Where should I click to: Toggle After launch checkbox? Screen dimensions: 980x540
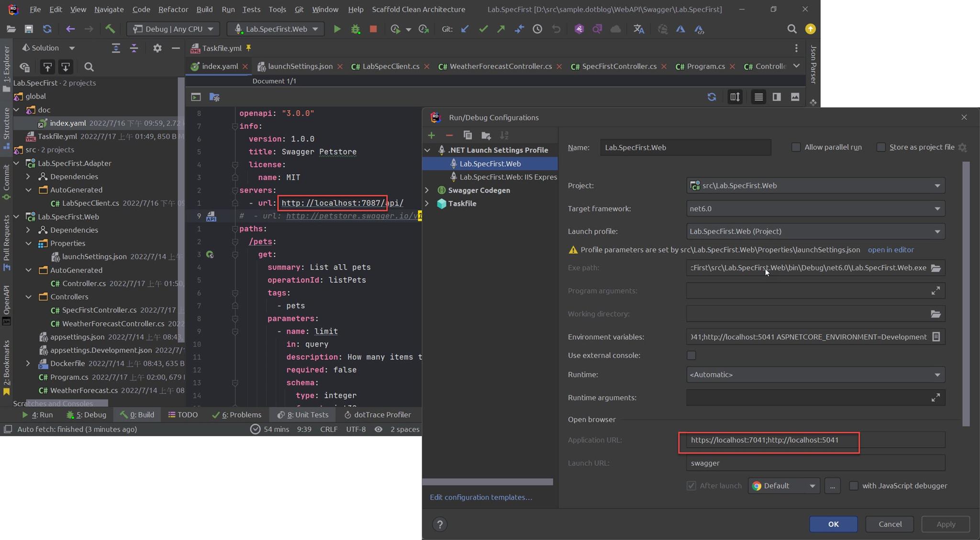pos(691,486)
